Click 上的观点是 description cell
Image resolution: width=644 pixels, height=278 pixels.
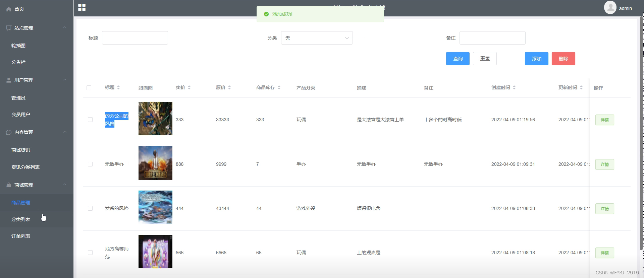(369, 253)
